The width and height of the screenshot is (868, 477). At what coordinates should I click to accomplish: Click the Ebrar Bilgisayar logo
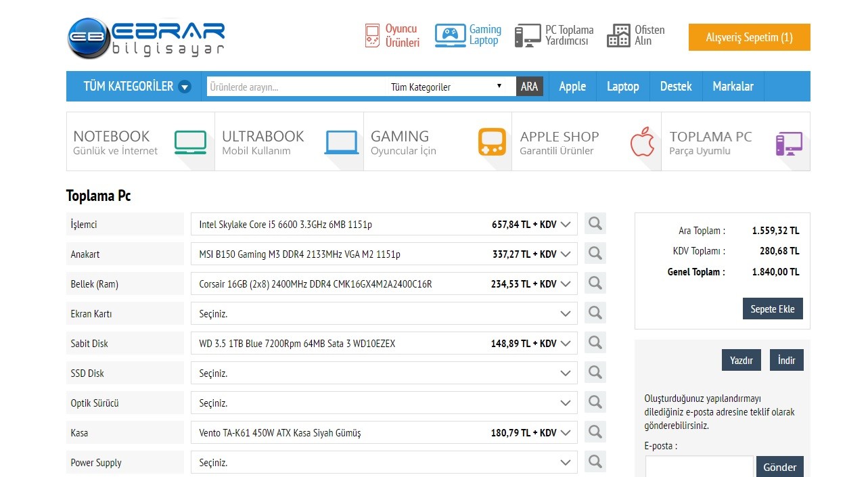coord(146,38)
